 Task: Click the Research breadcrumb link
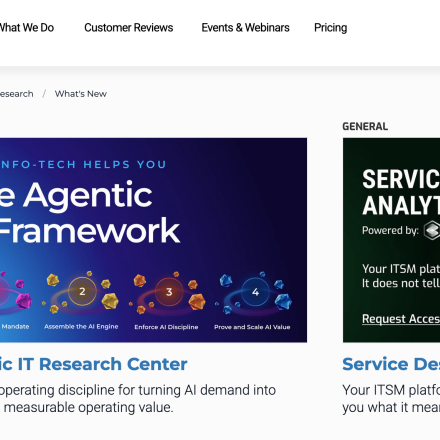(16, 94)
